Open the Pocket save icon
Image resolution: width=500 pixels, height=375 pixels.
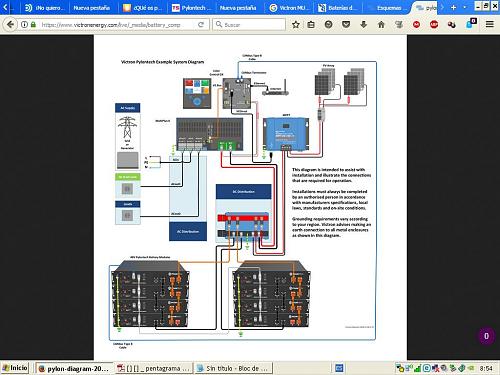click(x=346, y=24)
